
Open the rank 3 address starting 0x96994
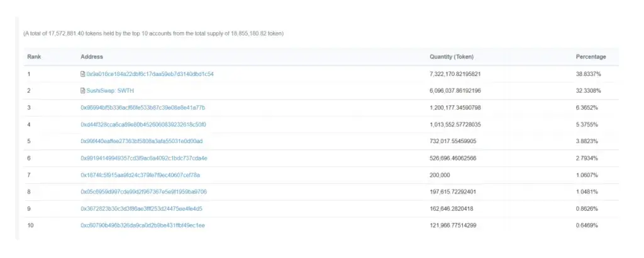coord(143,108)
